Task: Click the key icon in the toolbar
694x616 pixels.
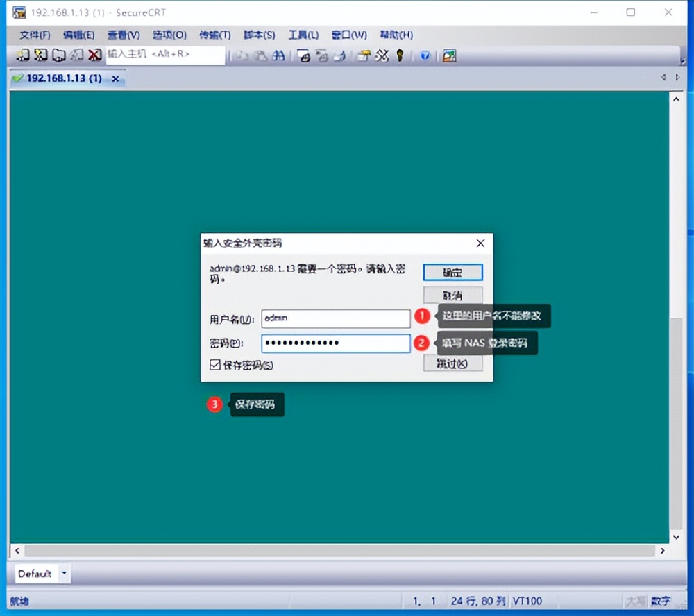Action: coord(400,56)
